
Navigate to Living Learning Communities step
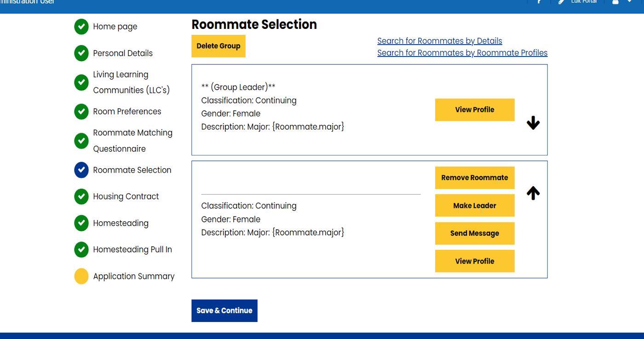(131, 82)
